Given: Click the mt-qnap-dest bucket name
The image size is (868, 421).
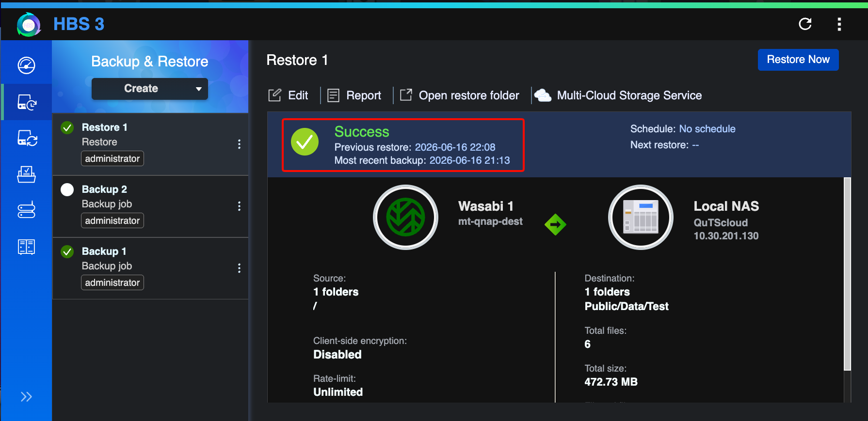Looking at the screenshot, I should [x=490, y=221].
